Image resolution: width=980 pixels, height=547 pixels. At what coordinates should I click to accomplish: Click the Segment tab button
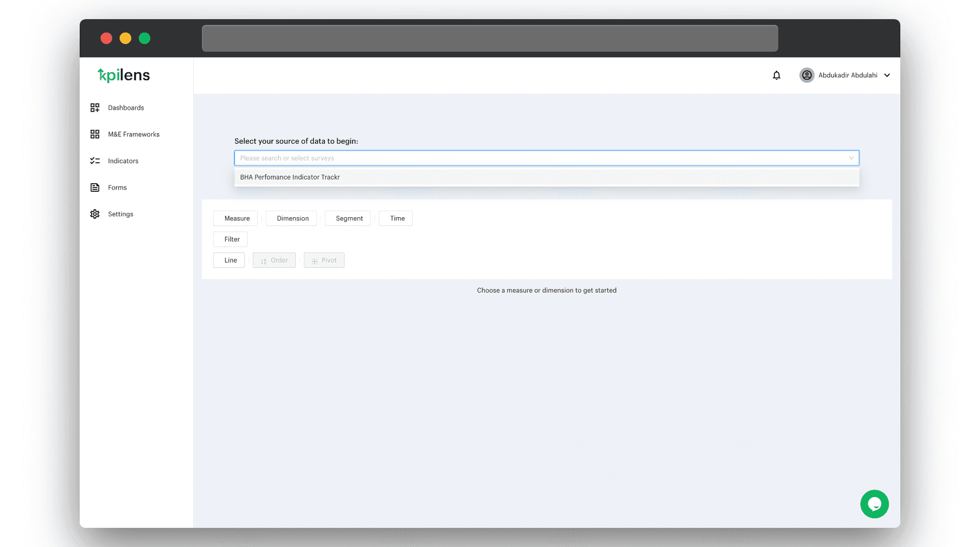(349, 218)
